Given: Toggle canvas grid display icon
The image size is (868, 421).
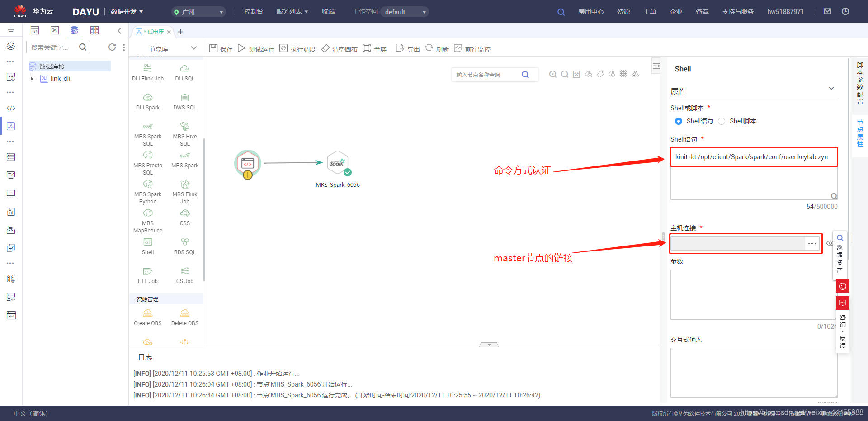Looking at the screenshot, I should point(623,74).
